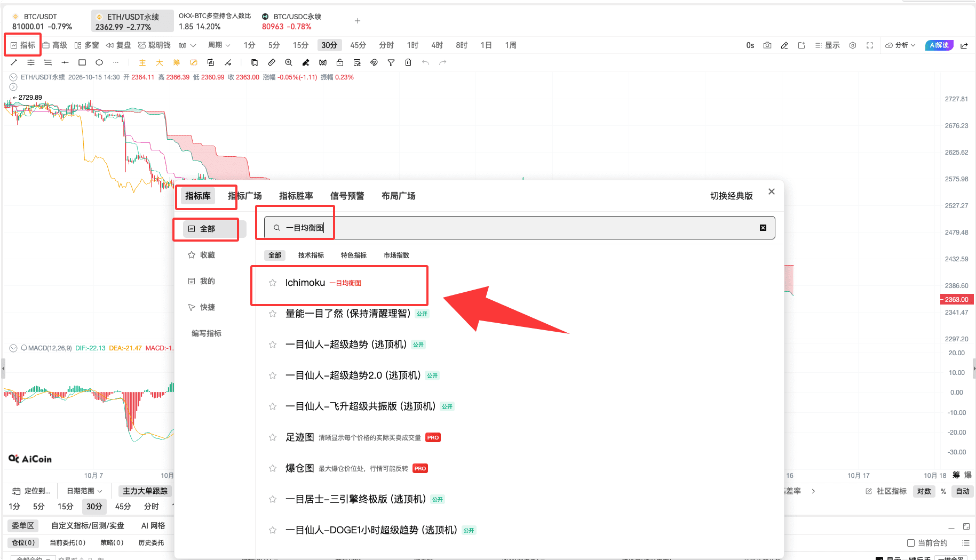This screenshot has height=560, width=976.
Task: Open the 分析 dropdown
Action: point(900,45)
